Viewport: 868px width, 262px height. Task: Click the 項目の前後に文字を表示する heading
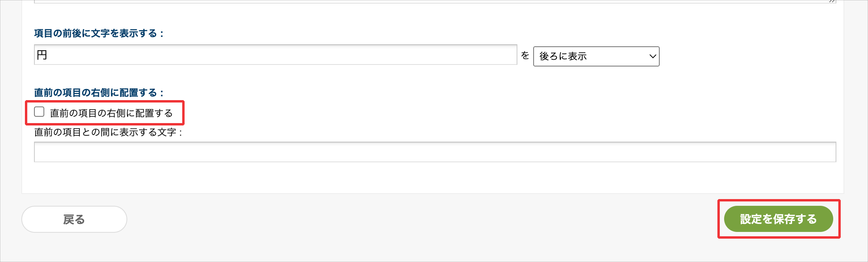pos(98,34)
